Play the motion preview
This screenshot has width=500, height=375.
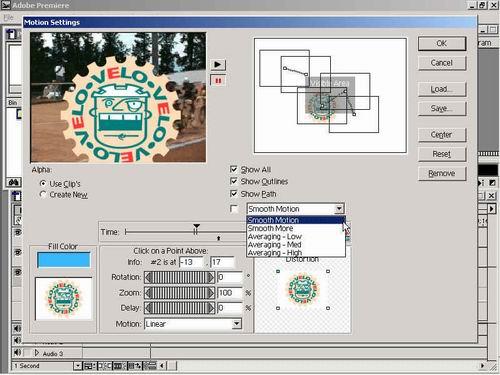pos(218,64)
